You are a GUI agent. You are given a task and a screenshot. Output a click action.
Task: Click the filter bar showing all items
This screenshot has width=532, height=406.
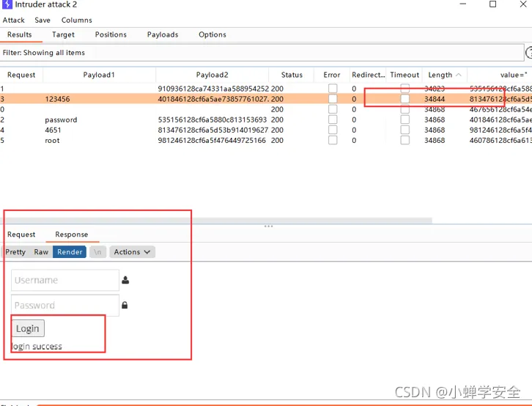point(262,53)
